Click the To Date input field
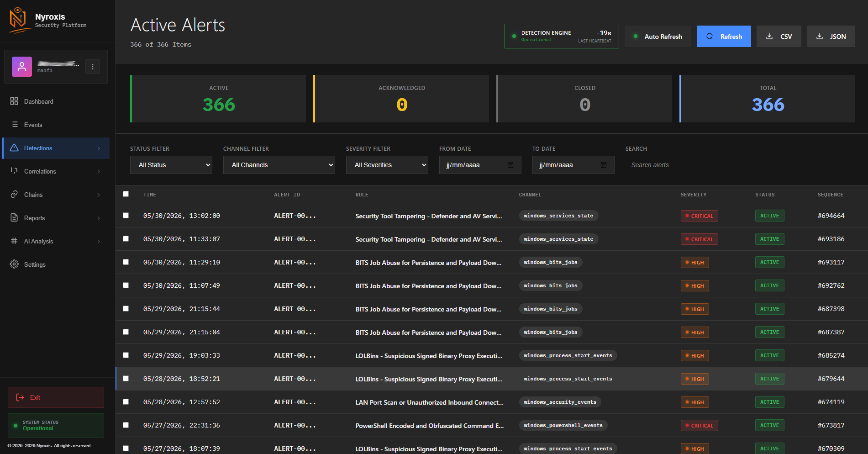The image size is (868, 454). point(573,165)
